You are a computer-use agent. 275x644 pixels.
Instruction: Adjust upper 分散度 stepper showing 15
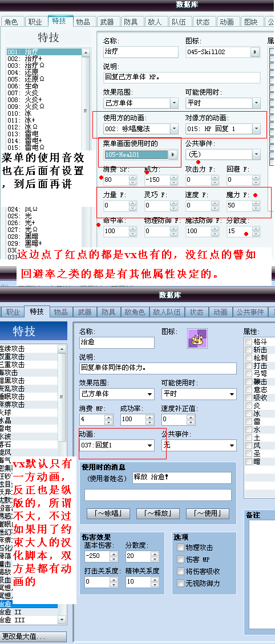tap(256, 231)
